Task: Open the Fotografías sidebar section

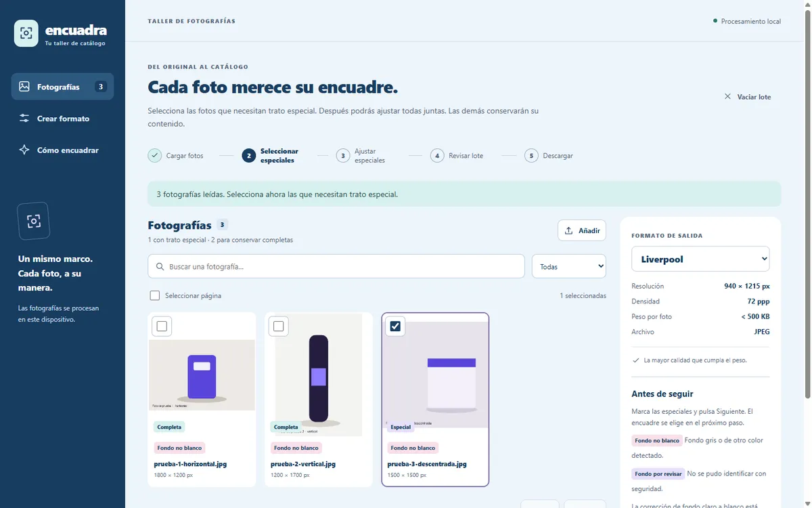Action: click(x=62, y=87)
